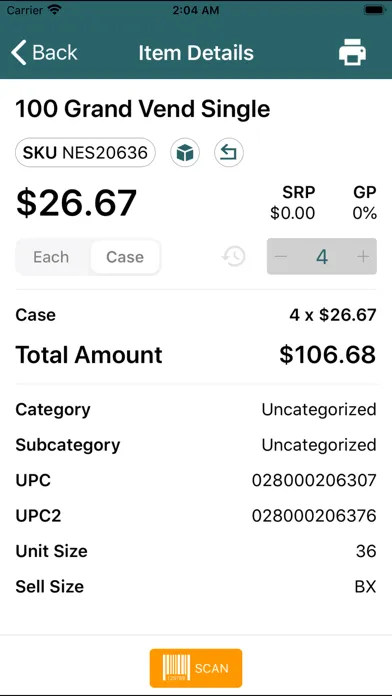Tap the quantity field showing 4
Screen dimensions: 392x696
[322, 257]
